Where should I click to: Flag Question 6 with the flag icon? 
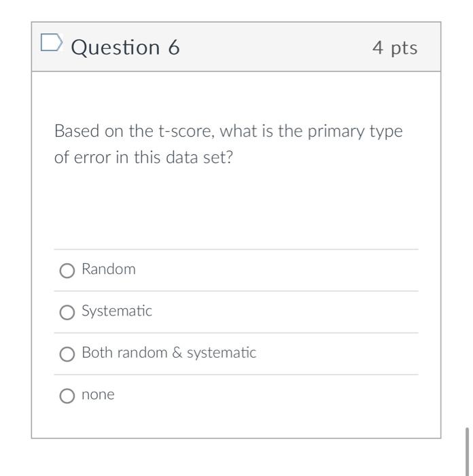click(x=52, y=42)
